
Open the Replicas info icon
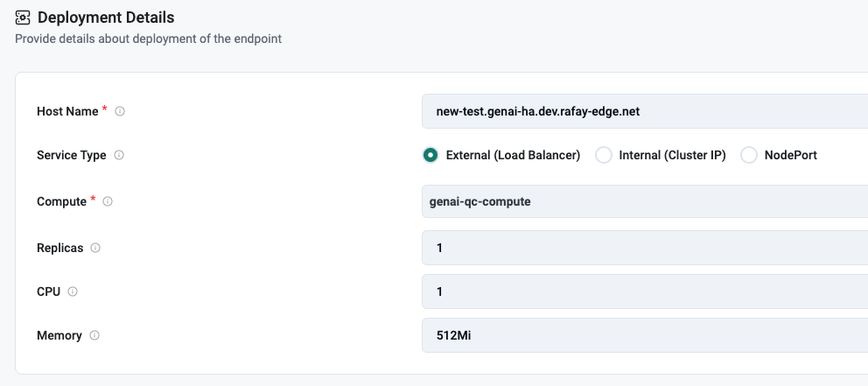pyautogui.click(x=95, y=248)
